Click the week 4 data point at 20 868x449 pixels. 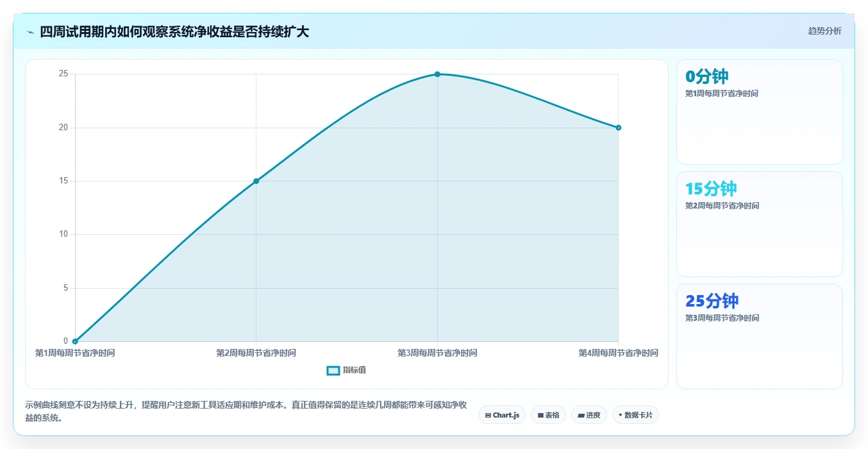coord(619,128)
